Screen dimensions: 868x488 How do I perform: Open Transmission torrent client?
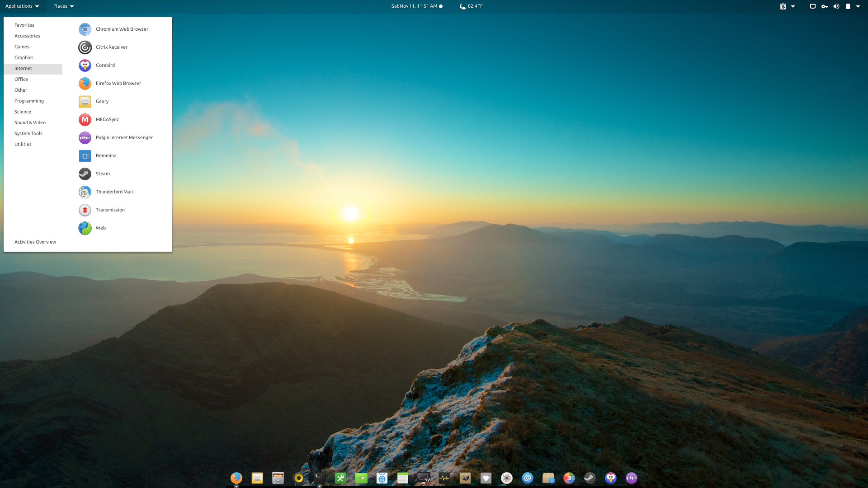[x=110, y=210]
